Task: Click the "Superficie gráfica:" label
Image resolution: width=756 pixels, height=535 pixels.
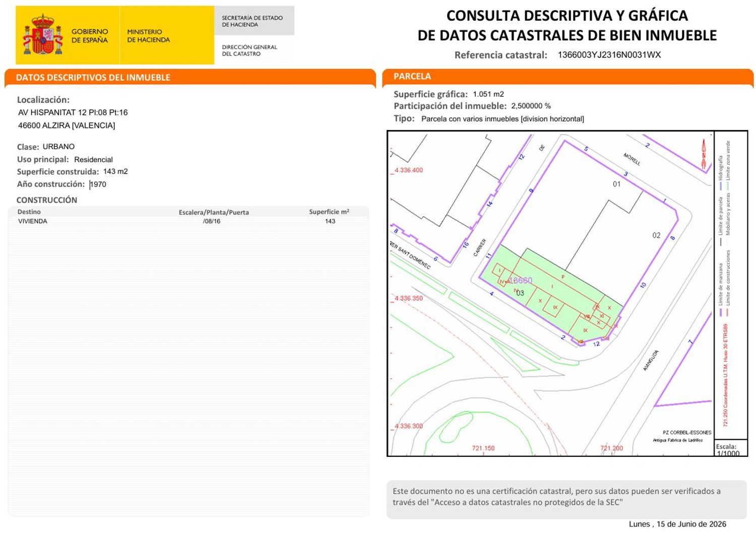Action: click(430, 94)
